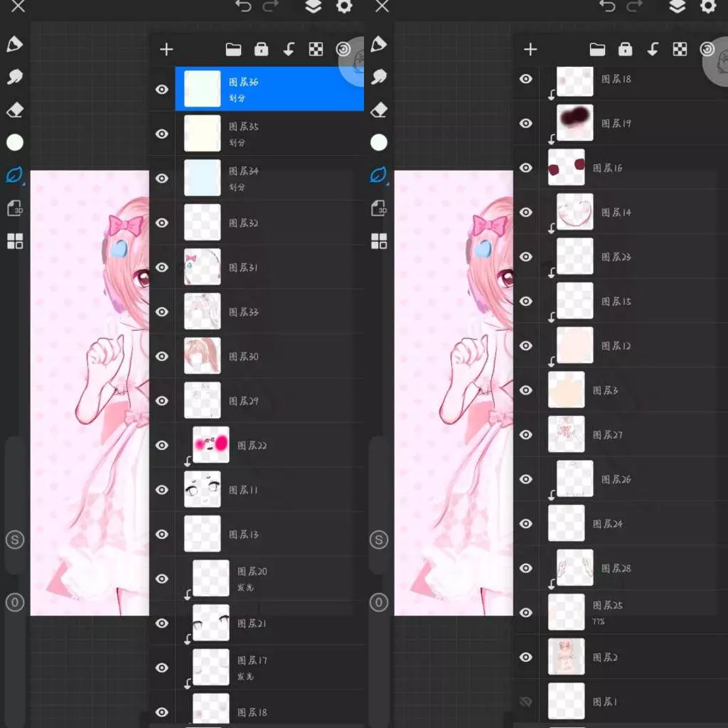Screen dimensions: 728x728
Task: Open settings gear in left screenshot top bar
Action: (344, 6)
